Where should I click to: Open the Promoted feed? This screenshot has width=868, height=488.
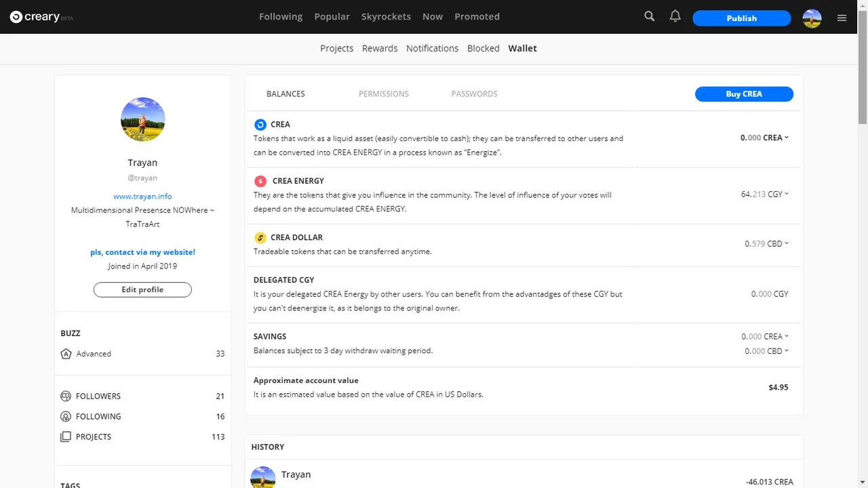pyautogui.click(x=477, y=16)
